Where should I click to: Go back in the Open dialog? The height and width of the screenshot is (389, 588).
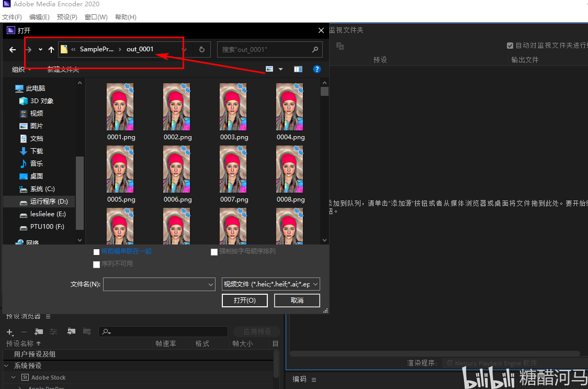tap(13, 50)
